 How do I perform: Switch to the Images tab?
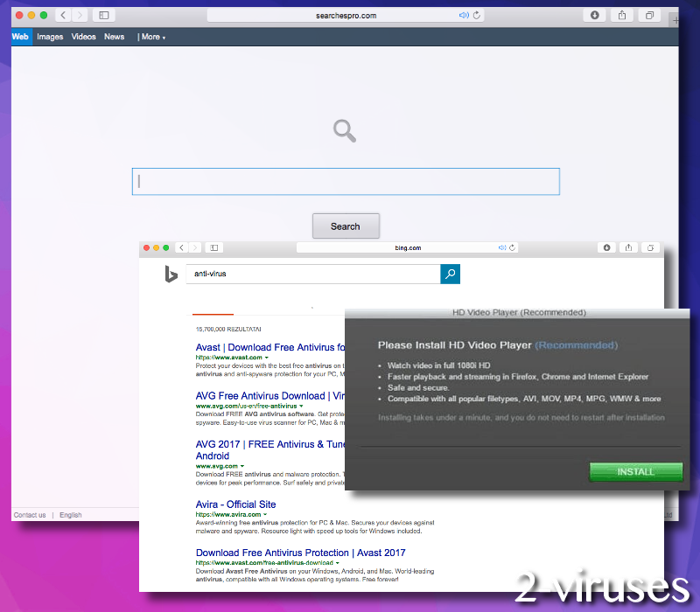pyautogui.click(x=50, y=37)
